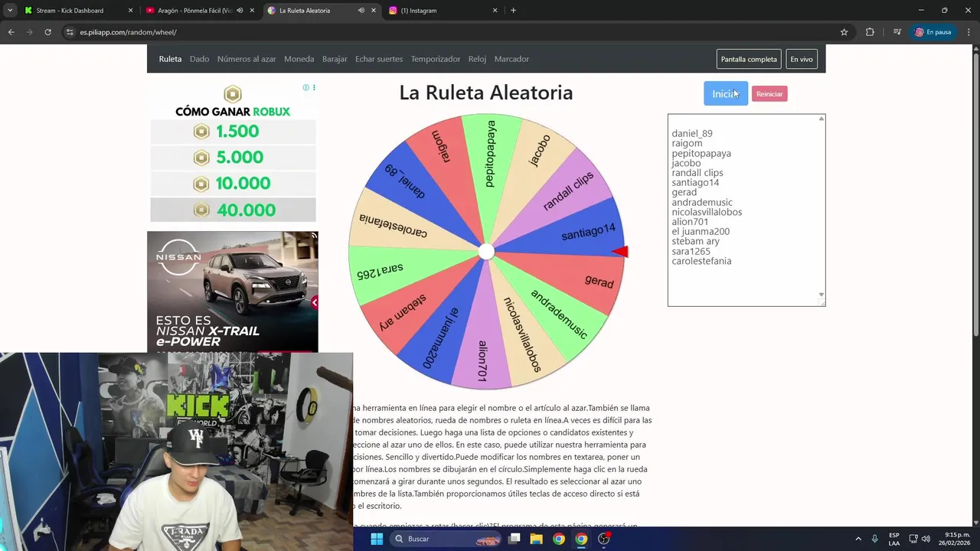Open the Reloj page
980x551 pixels.
(x=477, y=59)
